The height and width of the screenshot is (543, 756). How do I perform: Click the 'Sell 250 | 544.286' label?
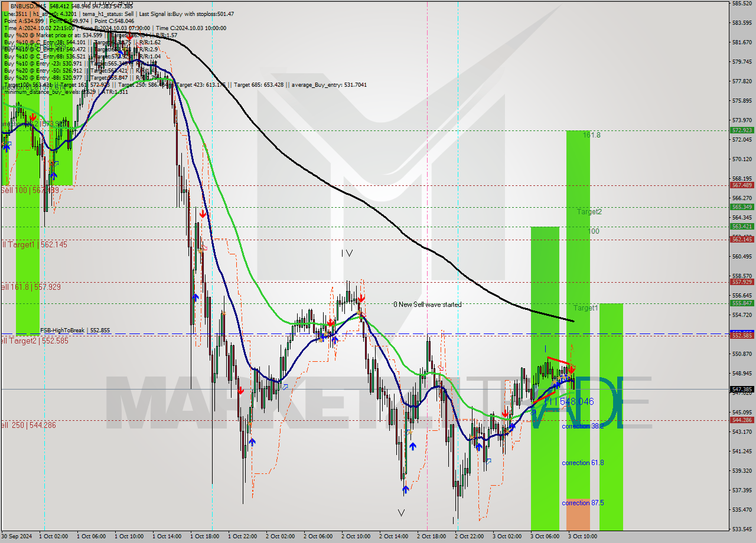tap(28, 425)
